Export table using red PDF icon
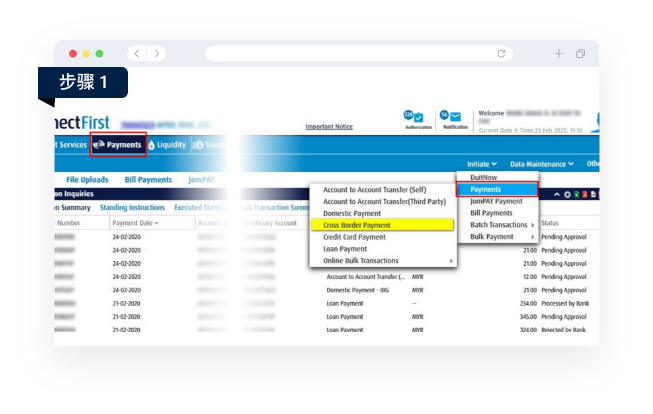 pos(585,195)
